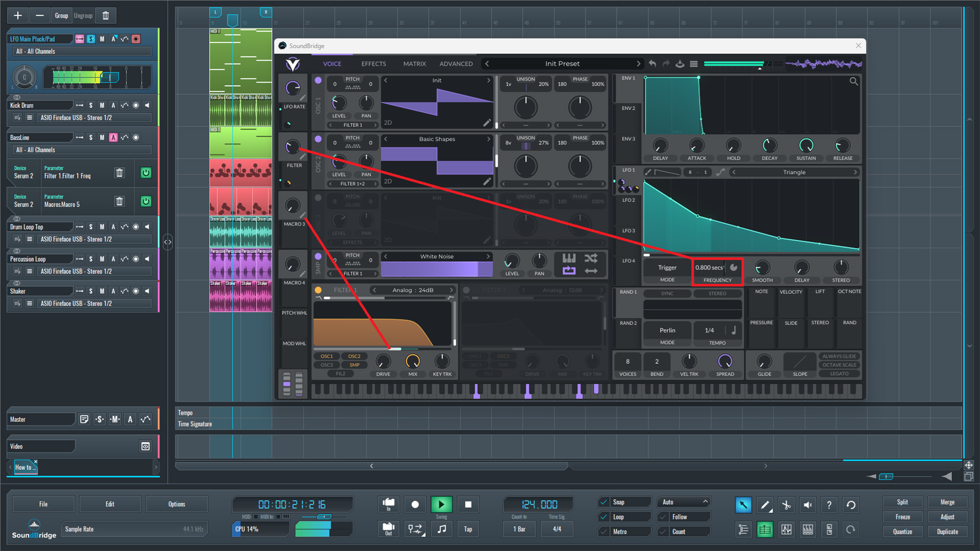Click the Stop button in transport

(468, 505)
